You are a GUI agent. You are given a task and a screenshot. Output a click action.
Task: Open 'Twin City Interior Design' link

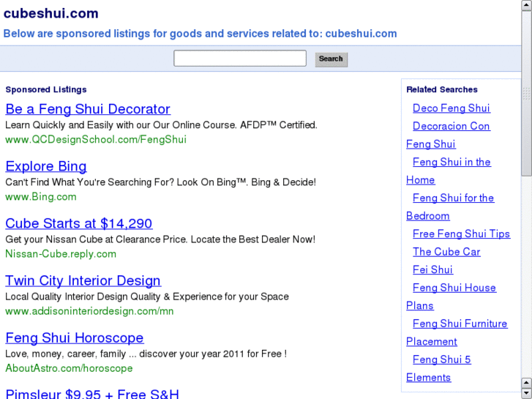coord(83,281)
